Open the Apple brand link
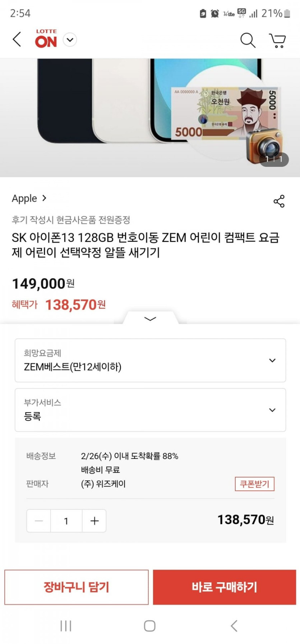The image size is (300, 644). (x=29, y=198)
